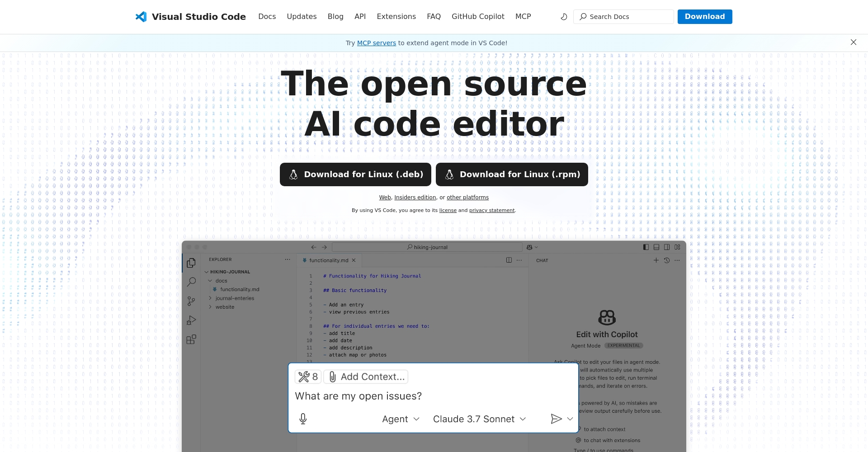Open the Agent mode dropdown
The width and height of the screenshot is (868, 452).
(401, 419)
